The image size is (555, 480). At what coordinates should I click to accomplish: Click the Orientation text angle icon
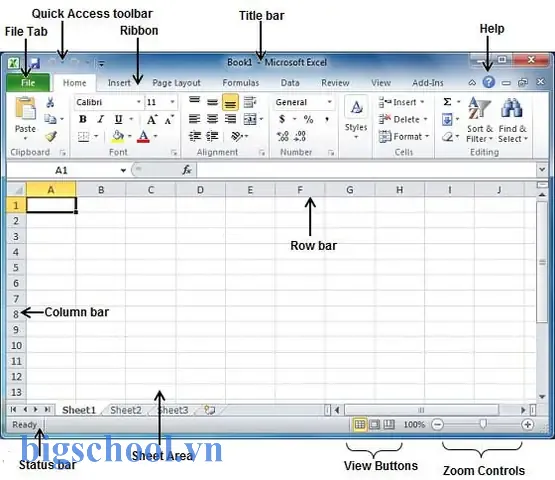pyautogui.click(x=236, y=136)
